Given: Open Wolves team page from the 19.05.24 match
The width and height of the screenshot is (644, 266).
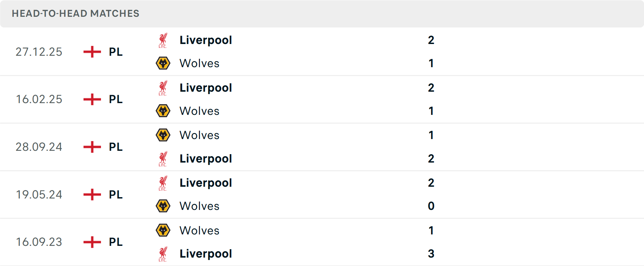Looking at the screenshot, I should tap(199, 206).
